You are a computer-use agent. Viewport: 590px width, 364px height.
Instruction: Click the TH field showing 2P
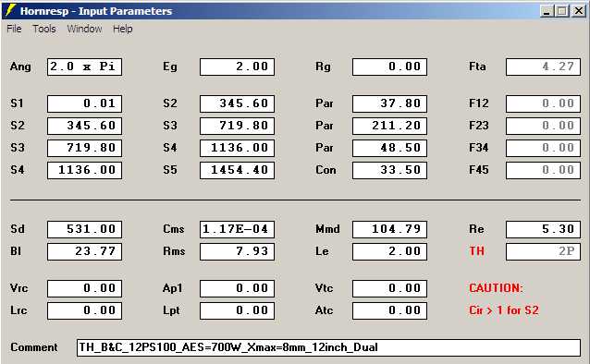click(543, 251)
